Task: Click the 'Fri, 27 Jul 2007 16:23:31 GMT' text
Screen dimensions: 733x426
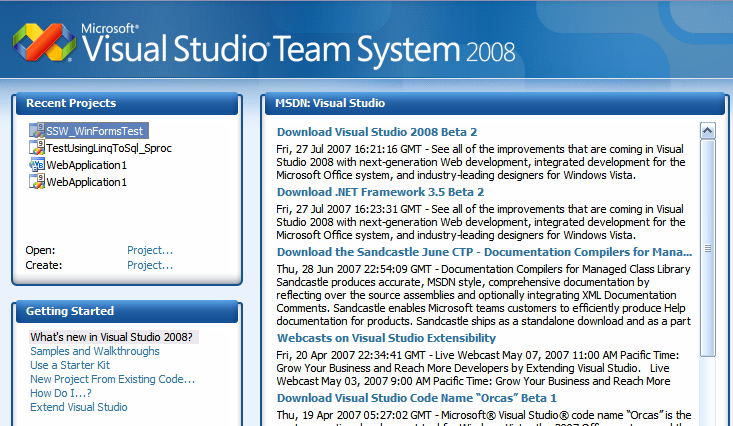Action: tap(349, 209)
